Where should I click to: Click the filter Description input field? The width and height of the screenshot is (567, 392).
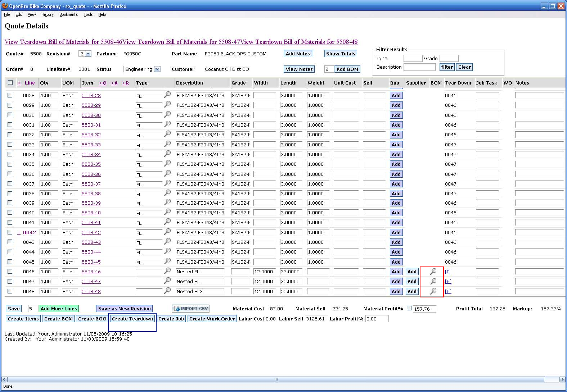pos(419,67)
